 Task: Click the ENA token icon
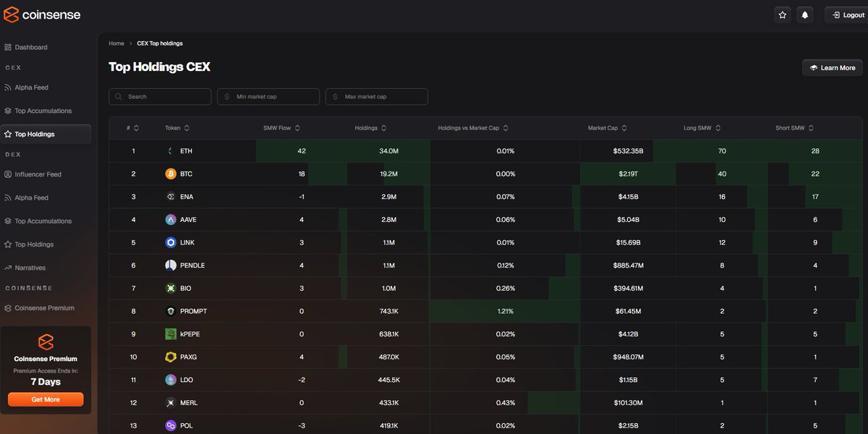pos(171,197)
